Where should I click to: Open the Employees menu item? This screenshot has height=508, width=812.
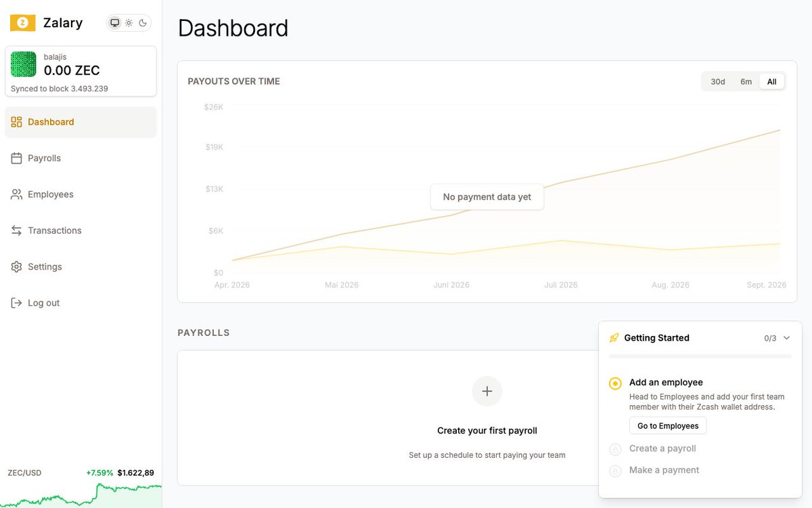pos(81,194)
